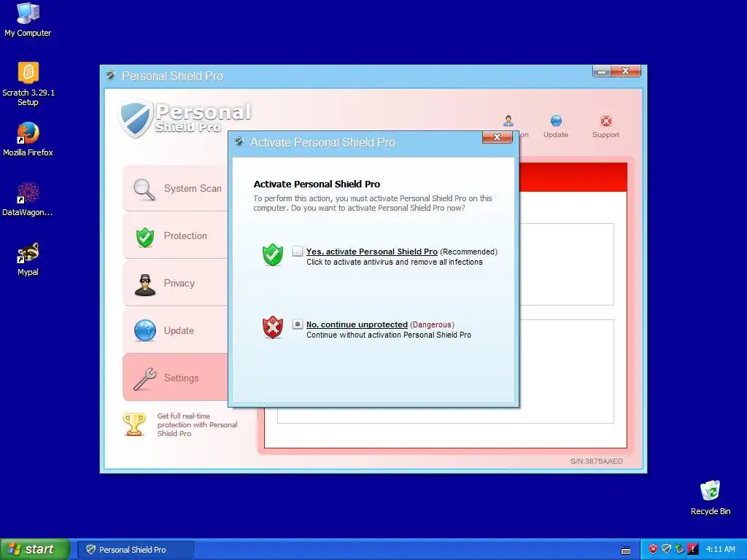Click the Support link label

605,135
